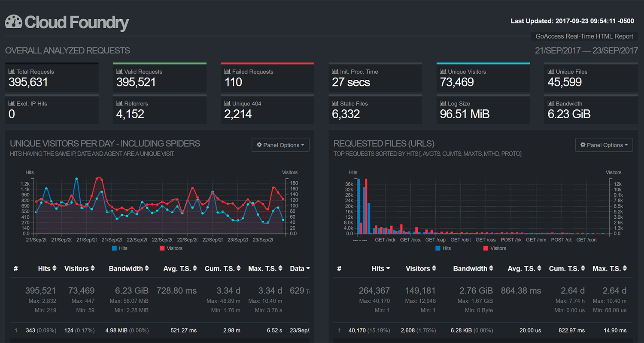The width and height of the screenshot is (644, 343).
Task: Sort visitors table by Bandwidth column
Action: [x=129, y=268]
